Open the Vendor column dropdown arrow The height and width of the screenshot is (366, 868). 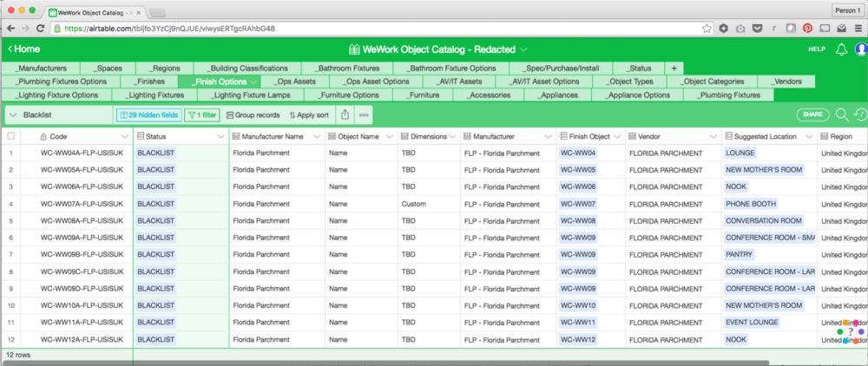(x=713, y=136)
